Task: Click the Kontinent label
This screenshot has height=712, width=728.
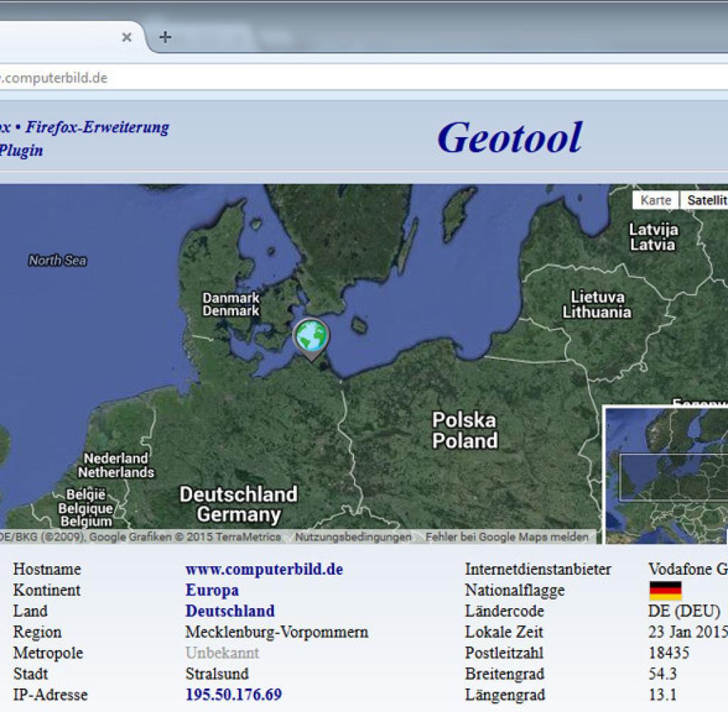Action: (x=46, y=590)
